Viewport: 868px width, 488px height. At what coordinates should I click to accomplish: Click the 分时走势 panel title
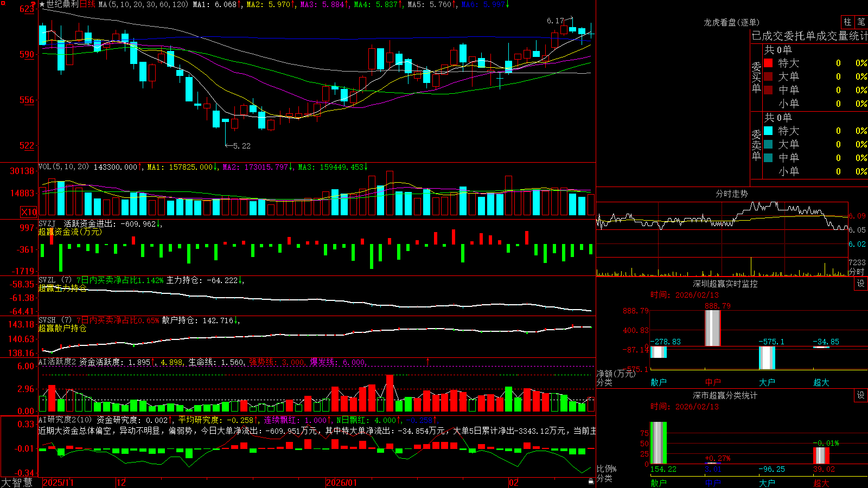tap(731, 194)
